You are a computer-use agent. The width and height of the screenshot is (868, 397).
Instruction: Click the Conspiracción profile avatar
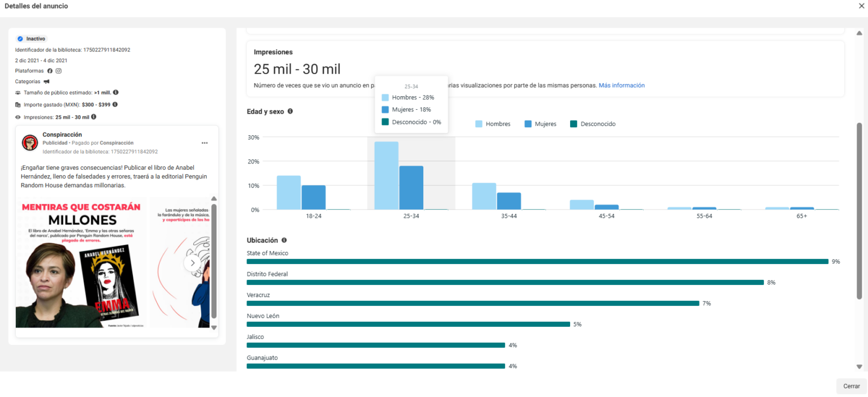(x=30, y=143)
